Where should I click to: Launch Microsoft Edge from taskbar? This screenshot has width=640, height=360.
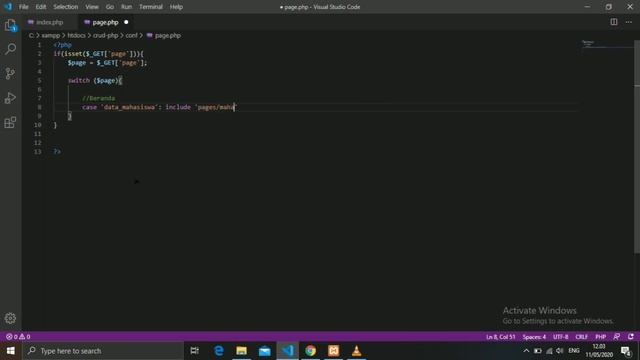(219, 351)
